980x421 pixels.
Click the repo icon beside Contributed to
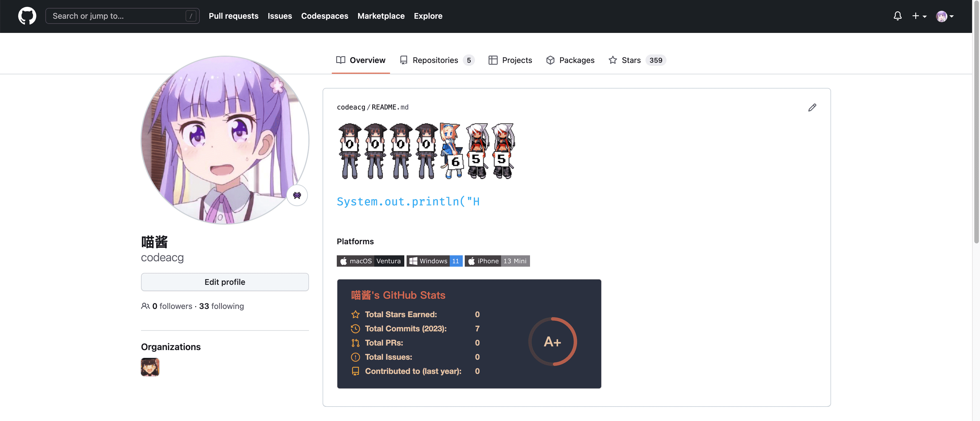coord(355,371)
